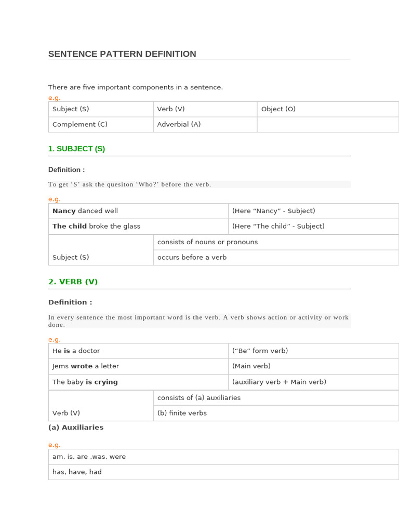
Task: Click the '2. VERB (V)' green heading
Action: pyautogui.click(x=73, y=282)
